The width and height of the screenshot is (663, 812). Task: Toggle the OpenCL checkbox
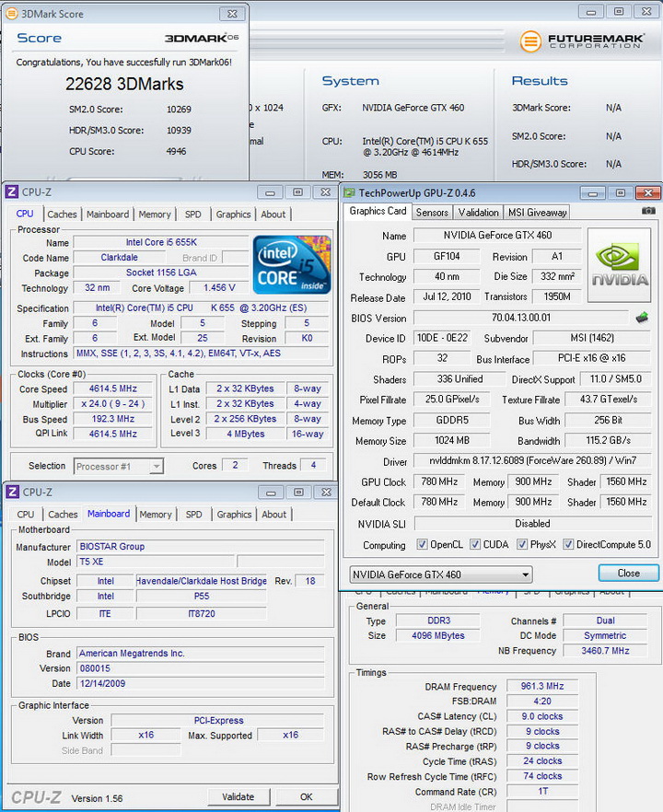point(422,544)
